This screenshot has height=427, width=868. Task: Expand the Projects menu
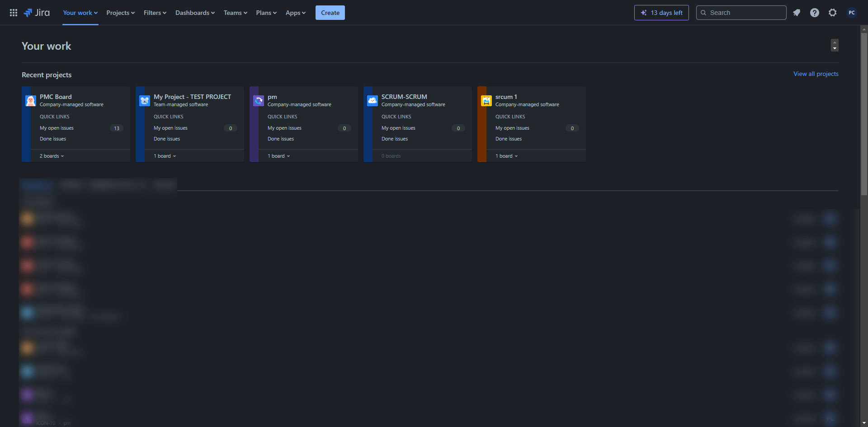[121, 13]
